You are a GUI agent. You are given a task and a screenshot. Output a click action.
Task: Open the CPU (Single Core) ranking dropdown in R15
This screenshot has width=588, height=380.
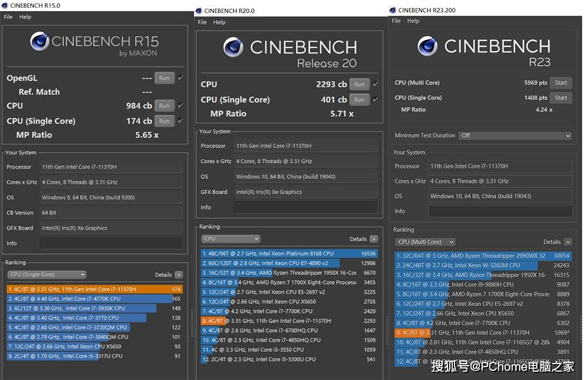click(x=47, y=274)
